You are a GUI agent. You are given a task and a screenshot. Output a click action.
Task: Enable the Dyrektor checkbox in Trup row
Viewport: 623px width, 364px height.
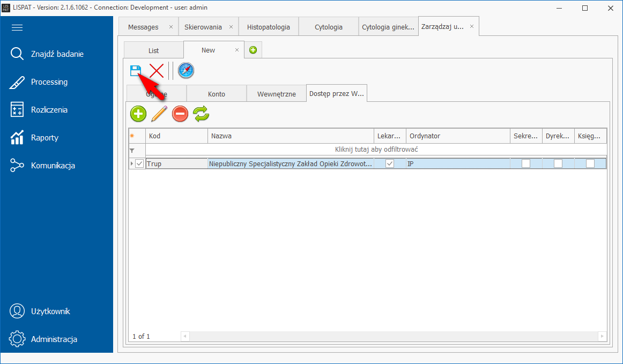[558, 164]
